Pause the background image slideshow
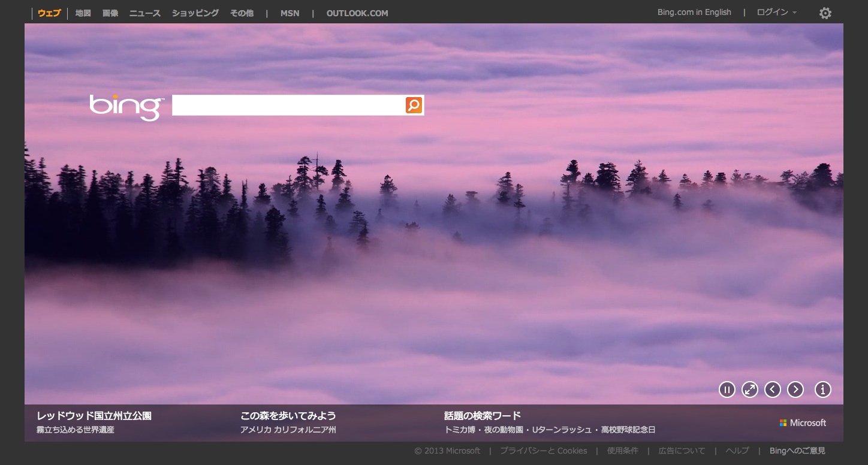Screen dimensions: 868x465 tap(727, 389)
